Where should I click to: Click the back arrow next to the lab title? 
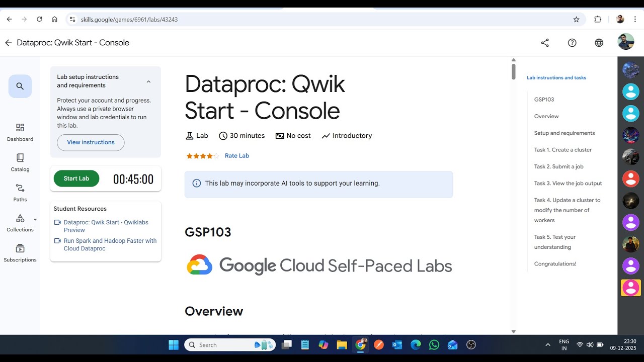click(8, 43)
